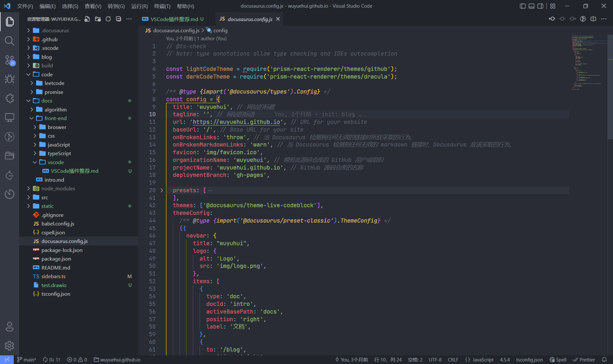
Task: Open the Extensions view
Action: pos(10,98)
